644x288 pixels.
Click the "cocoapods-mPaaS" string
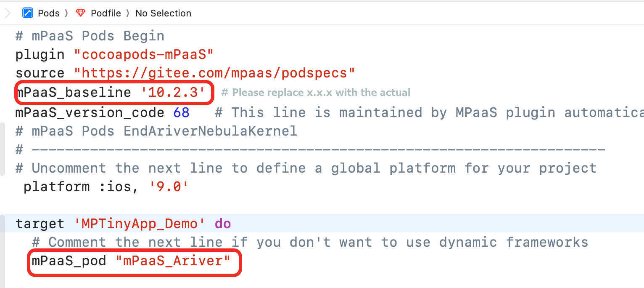point(144,54)
